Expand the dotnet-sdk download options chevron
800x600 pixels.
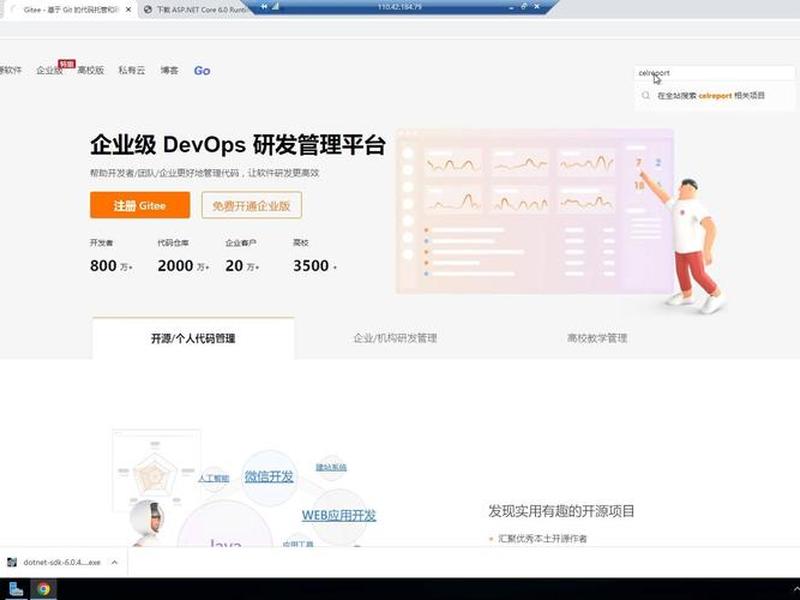click(115, 562)
